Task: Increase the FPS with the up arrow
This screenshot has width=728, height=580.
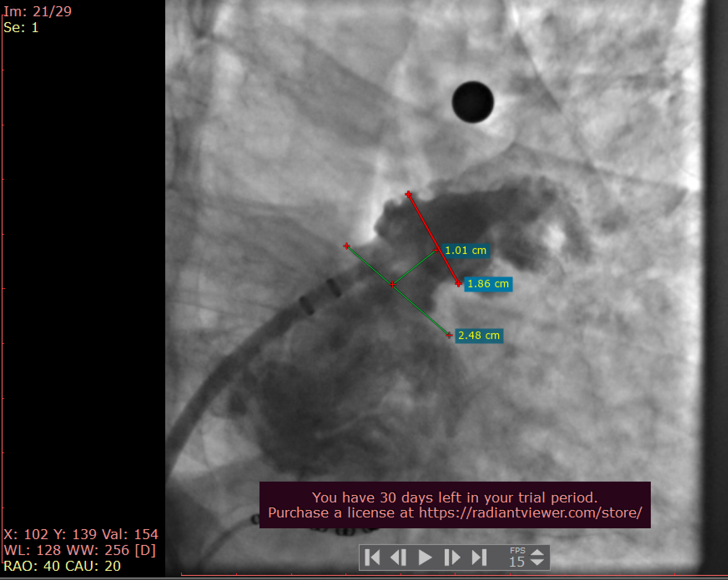Action: click(537, 552)
